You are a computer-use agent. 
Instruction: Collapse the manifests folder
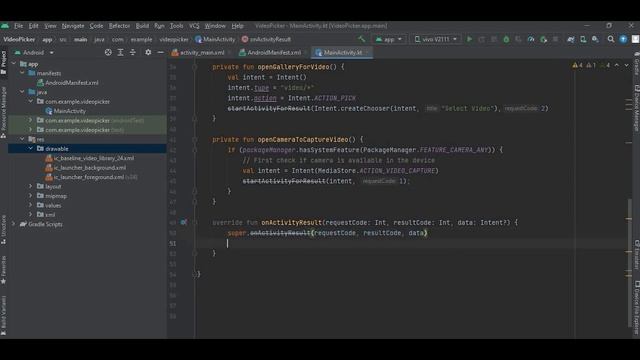click(22, 73)
